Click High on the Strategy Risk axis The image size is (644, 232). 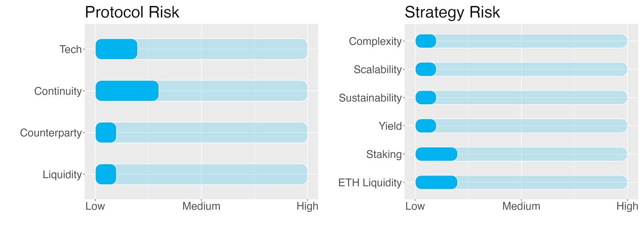pos(627,206)
